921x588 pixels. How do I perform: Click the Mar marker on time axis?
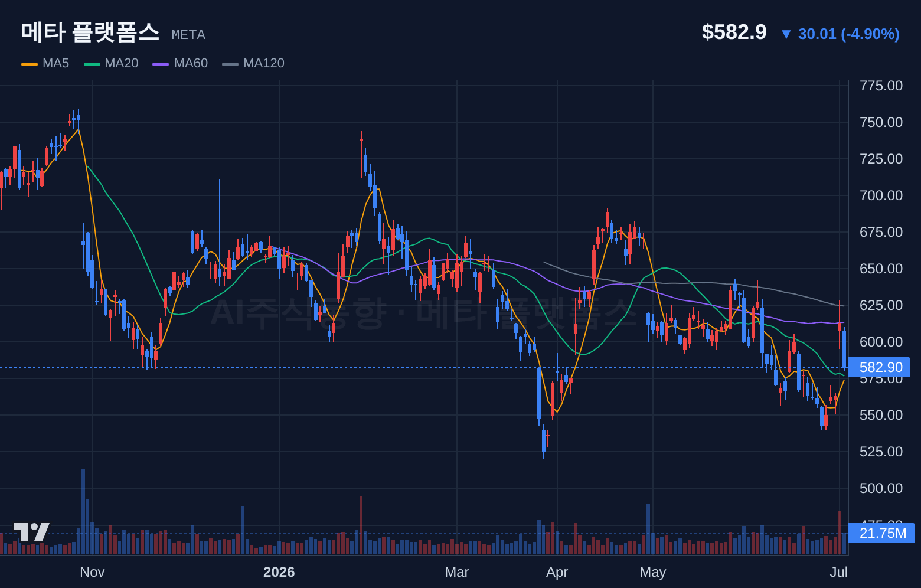tap(457, 572)
